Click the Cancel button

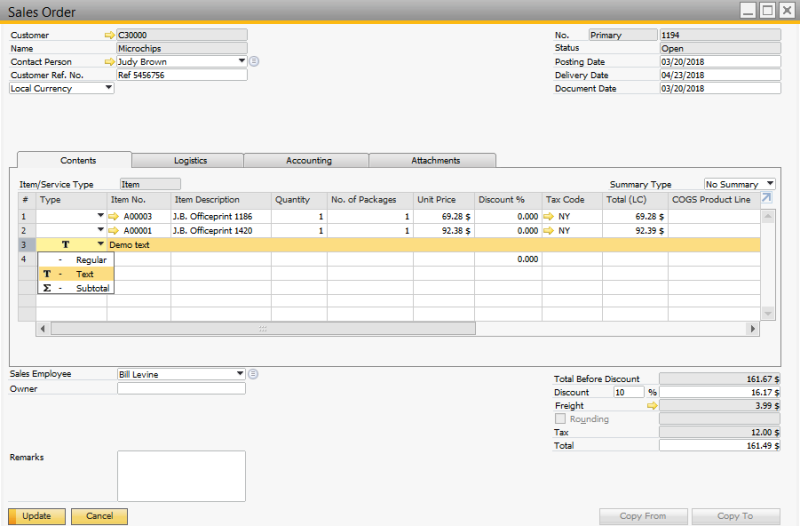pos(99,516)
